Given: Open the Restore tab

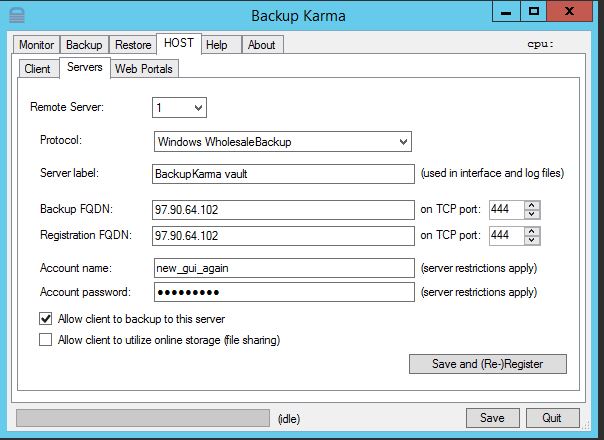Looking at the screenshot, I should (x=133, y=45).
